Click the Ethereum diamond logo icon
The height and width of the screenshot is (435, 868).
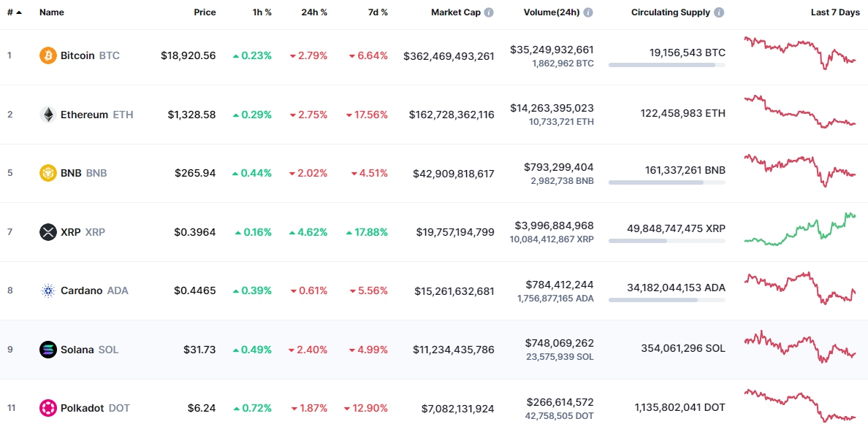pos(48,115)
